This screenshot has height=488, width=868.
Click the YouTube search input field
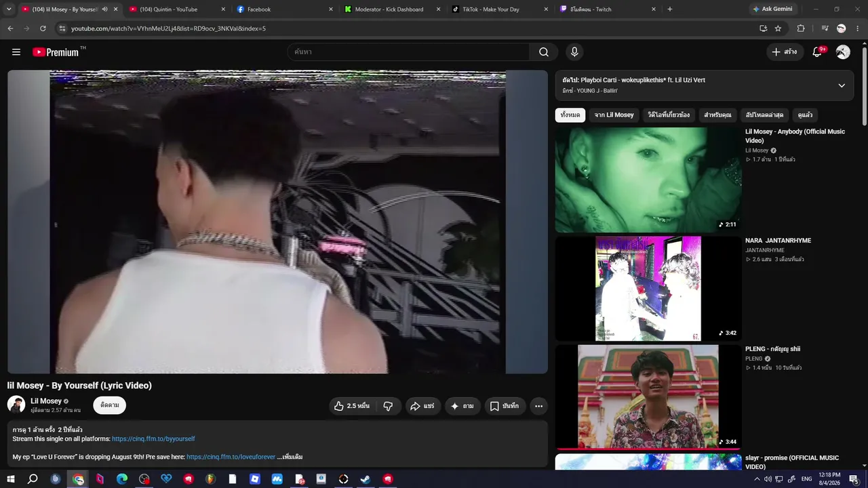(x=409, y=52)
